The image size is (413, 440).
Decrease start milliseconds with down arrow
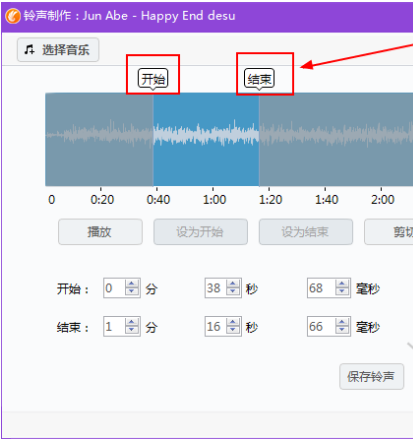click(x=342, y=292)
